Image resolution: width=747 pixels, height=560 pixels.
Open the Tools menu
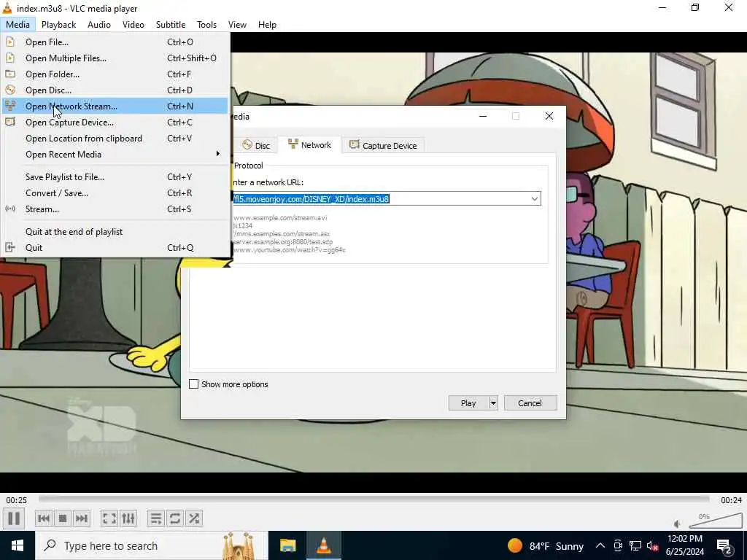206,25
